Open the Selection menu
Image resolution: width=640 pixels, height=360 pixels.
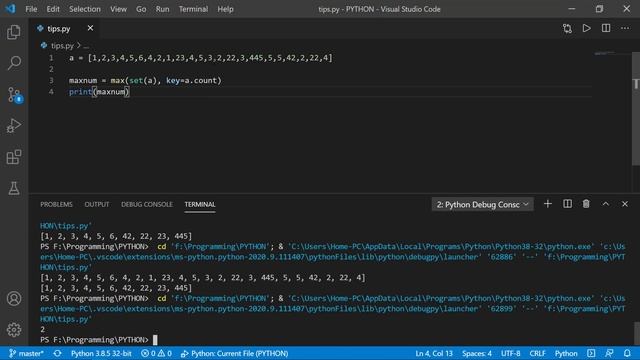tap(84, 9)
